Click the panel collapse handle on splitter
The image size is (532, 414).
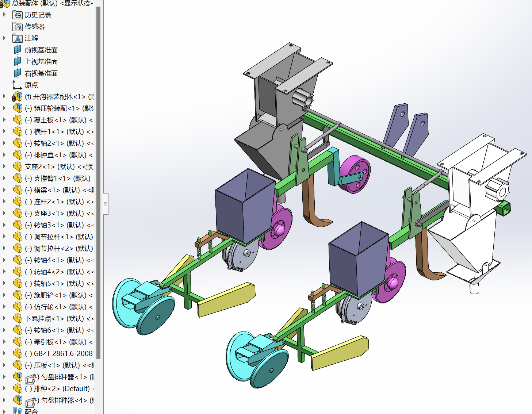click(x=106, y=204)
